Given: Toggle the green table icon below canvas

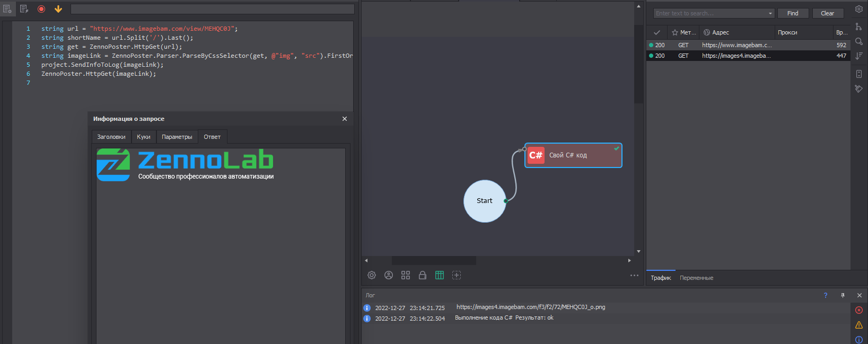Looking at the screenshot, I should point(440,275).
